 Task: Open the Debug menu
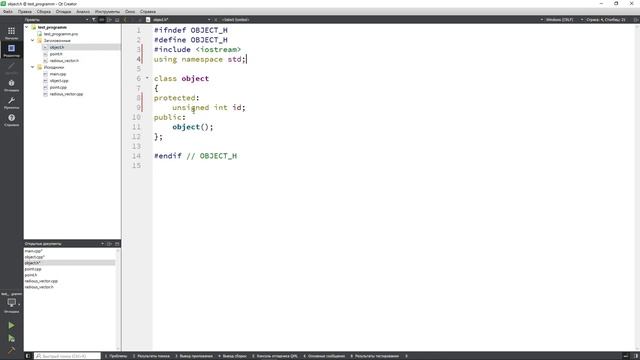tap(63, 11)
